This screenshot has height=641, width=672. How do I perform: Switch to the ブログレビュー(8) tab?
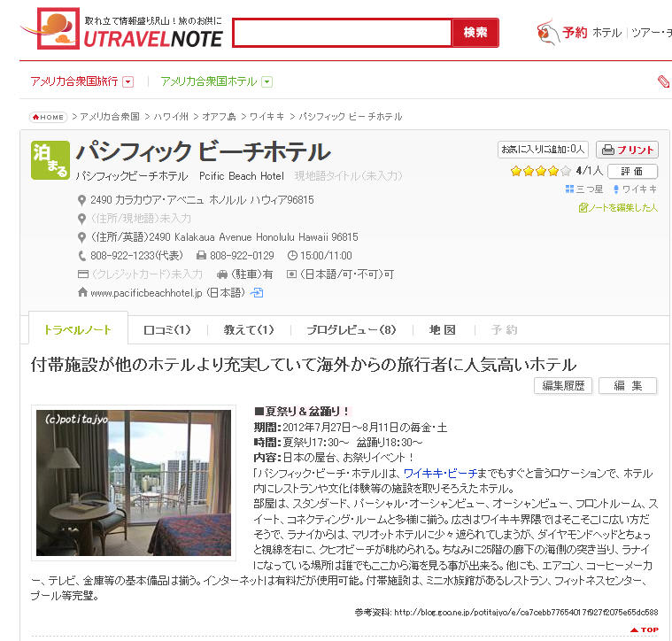coord(351,330)
